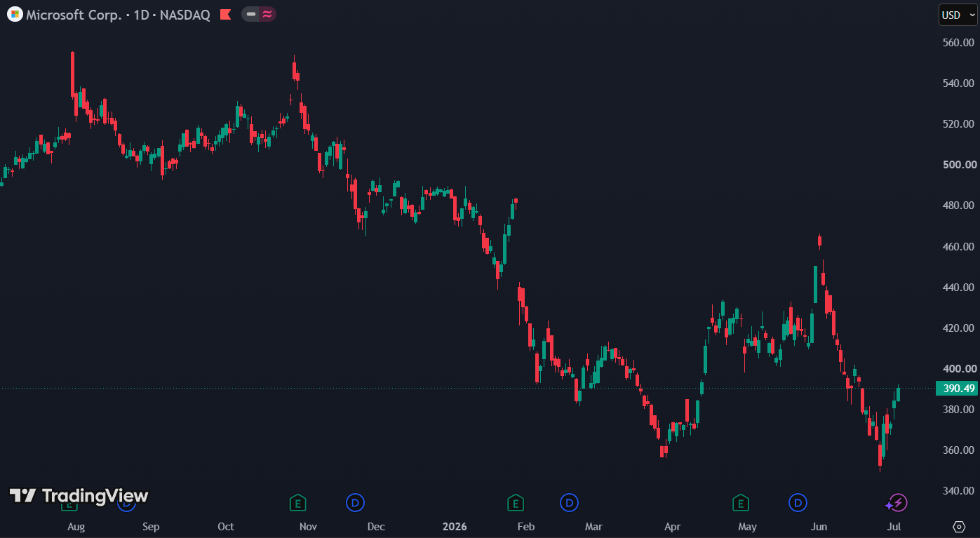Viewport: 980px width, 538px height.
Task: Click the 400.00 price axis label
Action: click(959, 368)
